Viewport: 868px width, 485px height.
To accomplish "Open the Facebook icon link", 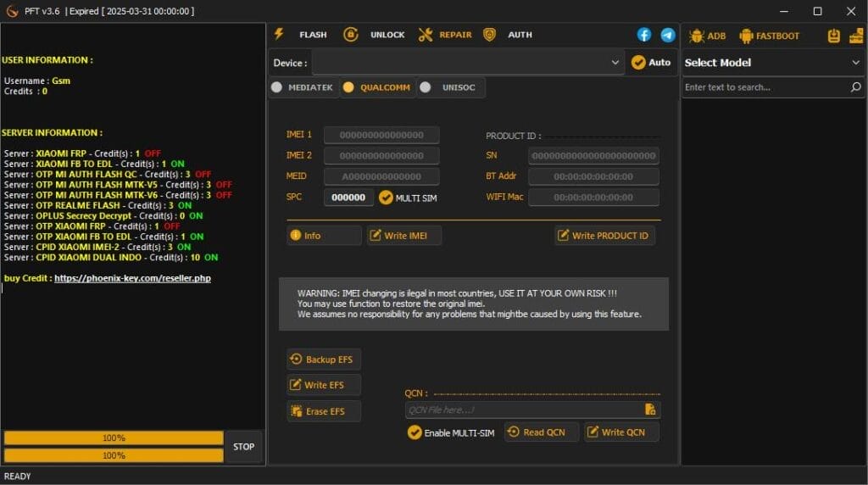I will click(644, 34).
